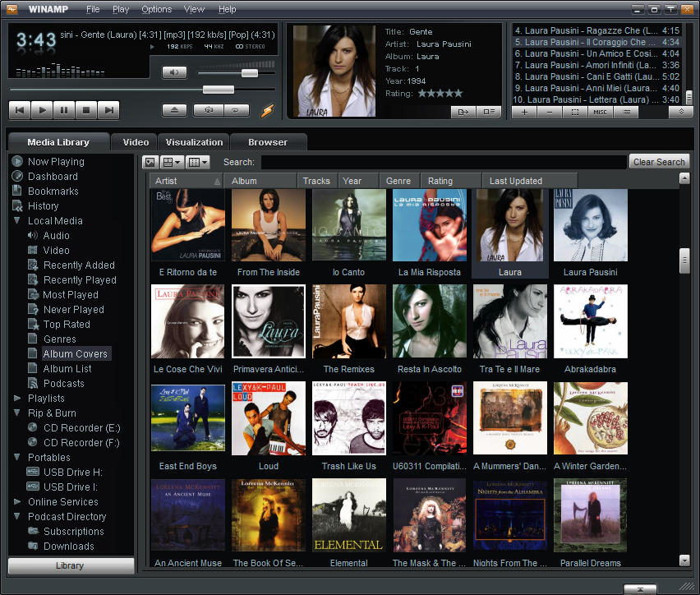Screen dimensions: 700x595
Task: Set the five-star rating
Action: coord(440,94)
